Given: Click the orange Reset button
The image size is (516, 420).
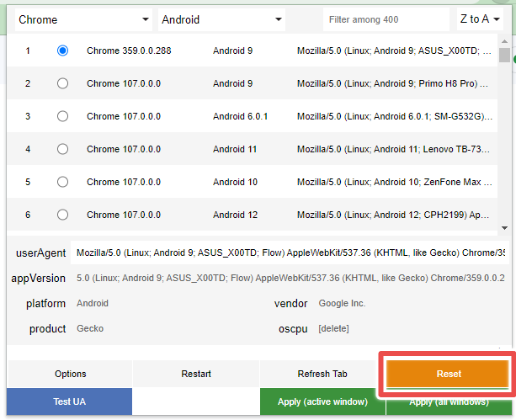Looking at the screenshot, I should 448,374.
